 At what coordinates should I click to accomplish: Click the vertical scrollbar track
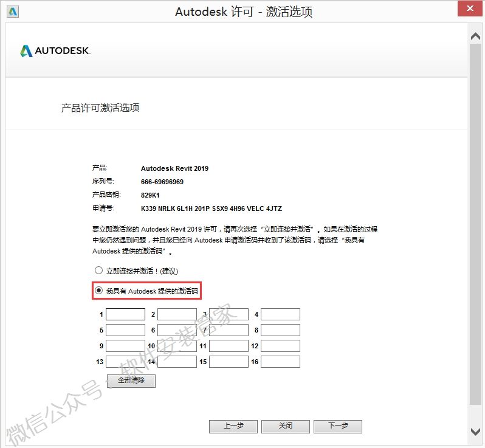[476, 231]
